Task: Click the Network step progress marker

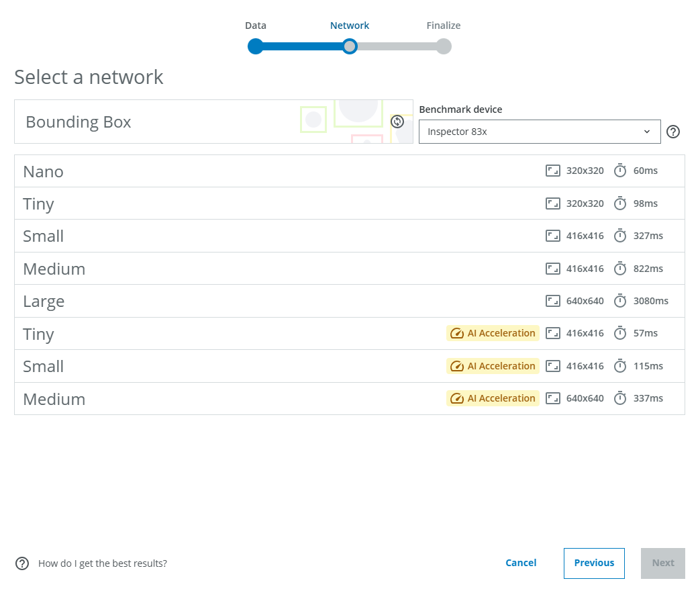Action: pyautogui.click(x=350, y=46)
